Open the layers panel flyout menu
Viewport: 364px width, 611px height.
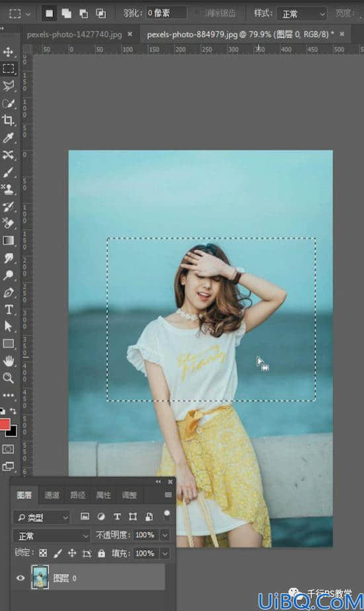[168, 494]
